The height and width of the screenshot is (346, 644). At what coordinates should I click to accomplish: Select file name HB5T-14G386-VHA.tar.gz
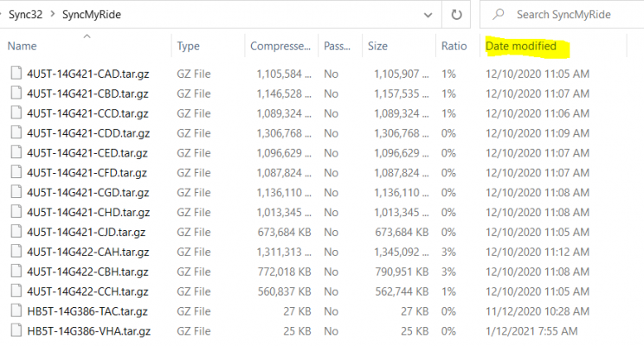tap(88, 331)
